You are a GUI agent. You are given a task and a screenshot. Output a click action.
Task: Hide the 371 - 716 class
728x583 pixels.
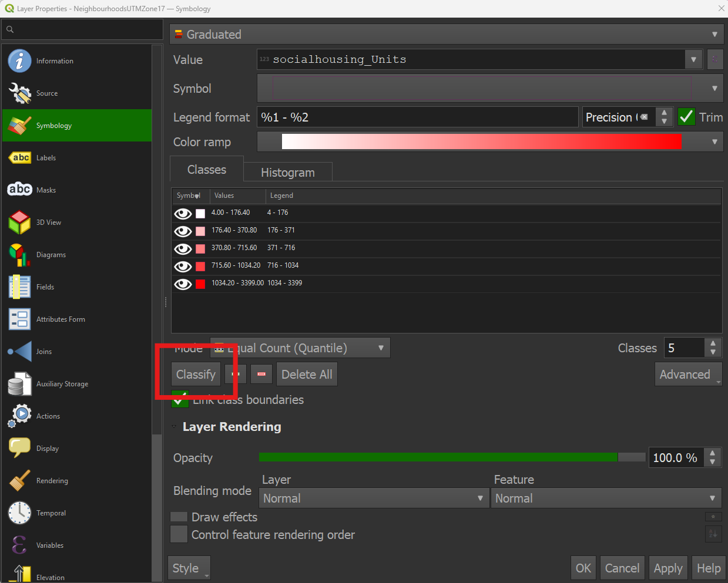pyautogui.click(x=183, y=248)
